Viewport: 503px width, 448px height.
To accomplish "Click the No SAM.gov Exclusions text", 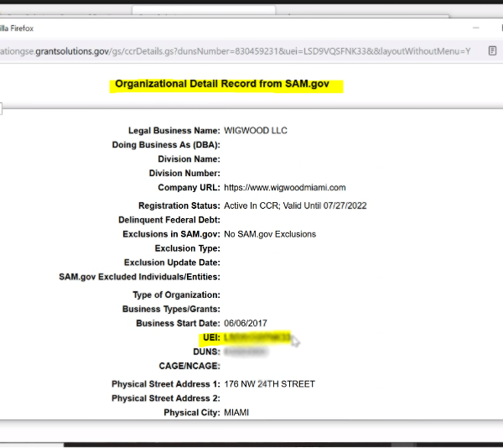I will coord(270,234).
